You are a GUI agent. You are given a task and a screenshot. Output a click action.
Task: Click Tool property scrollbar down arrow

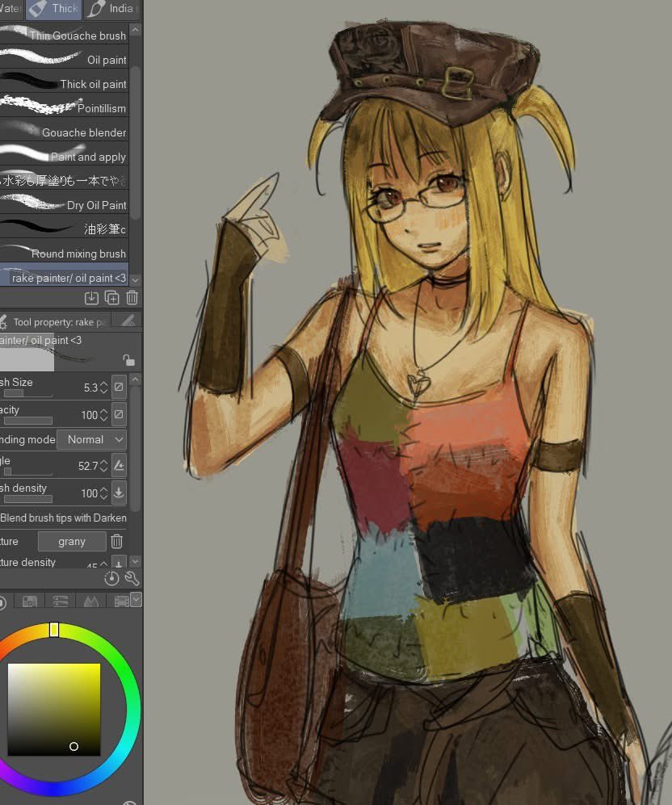coord(135,561)
